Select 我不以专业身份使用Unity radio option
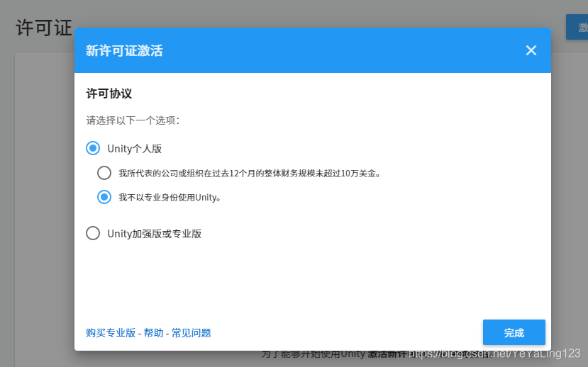This screenshot has width=588, height=367. [104, 197]
